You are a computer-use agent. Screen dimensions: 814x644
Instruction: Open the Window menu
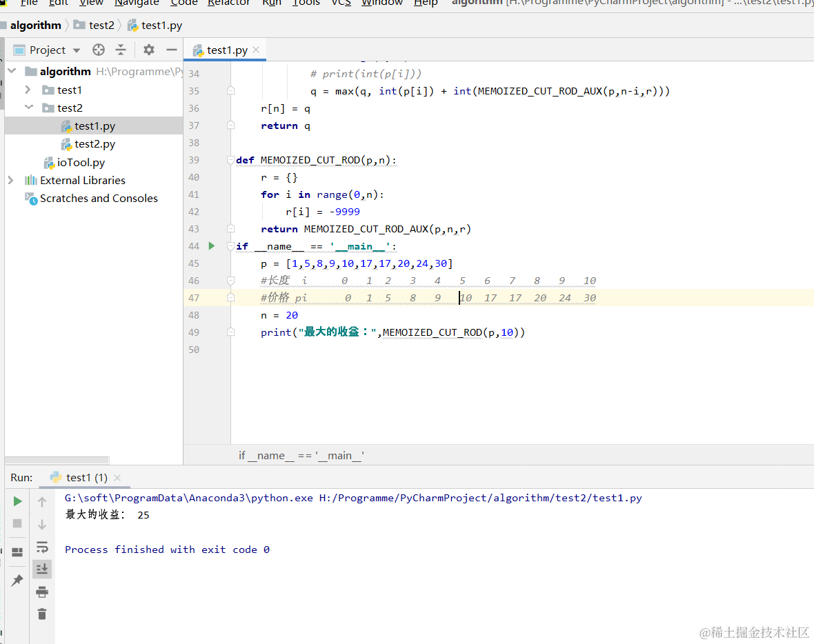(x=382, y=3)
